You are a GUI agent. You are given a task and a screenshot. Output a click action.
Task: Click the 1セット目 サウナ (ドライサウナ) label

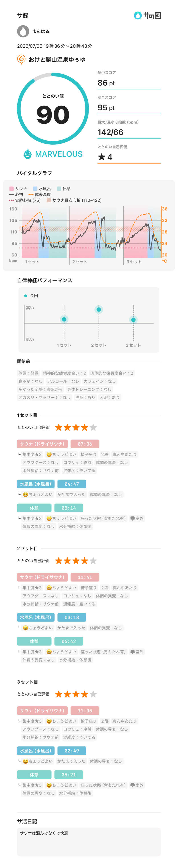pos(42,444)
